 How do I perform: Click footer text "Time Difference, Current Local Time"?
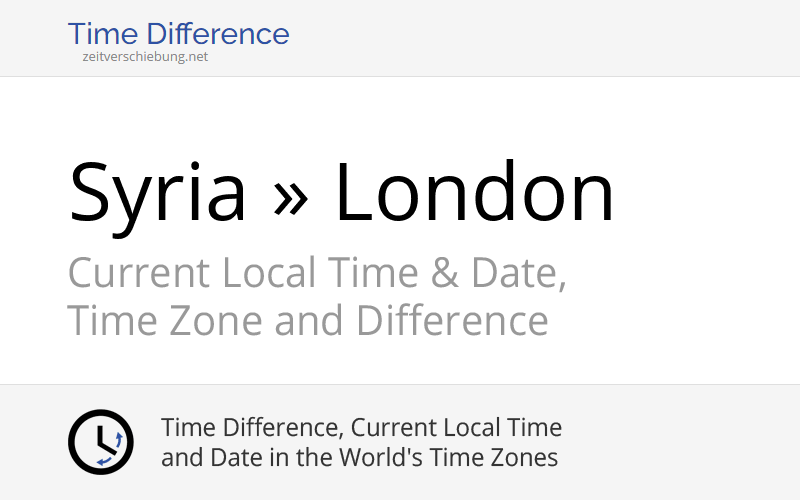361,428
